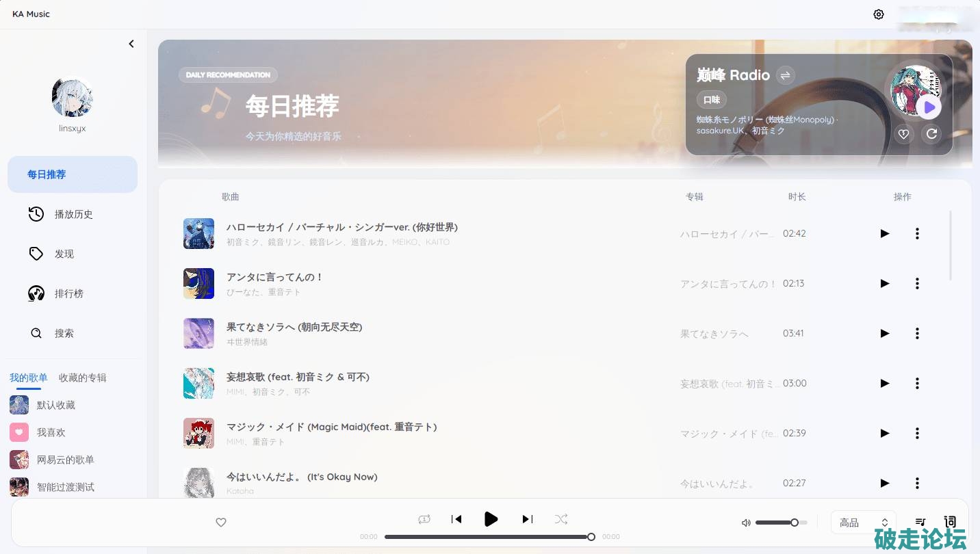Adjust the volume slider
Viewport: 980px width, 554px height.
[x=781, y=523]
